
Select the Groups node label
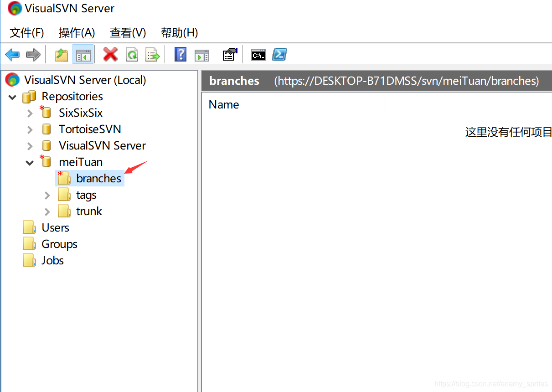point(59,244)
